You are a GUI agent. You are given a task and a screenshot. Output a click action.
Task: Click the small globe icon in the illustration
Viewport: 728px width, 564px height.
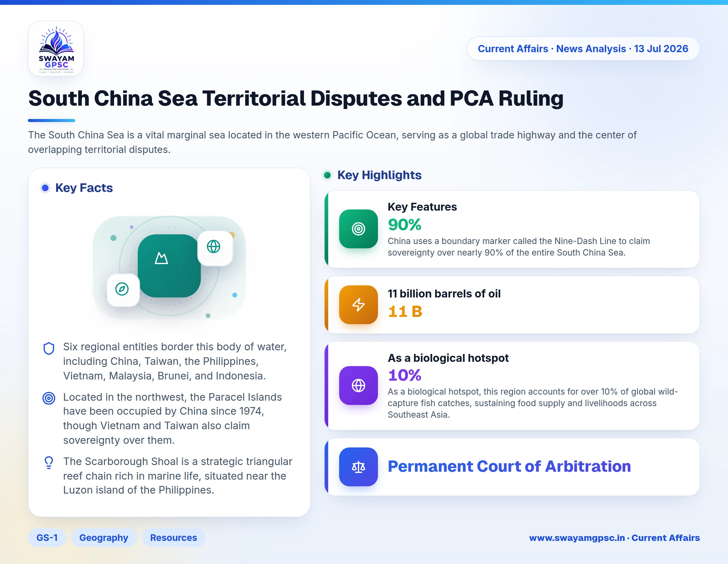point(214,246)
